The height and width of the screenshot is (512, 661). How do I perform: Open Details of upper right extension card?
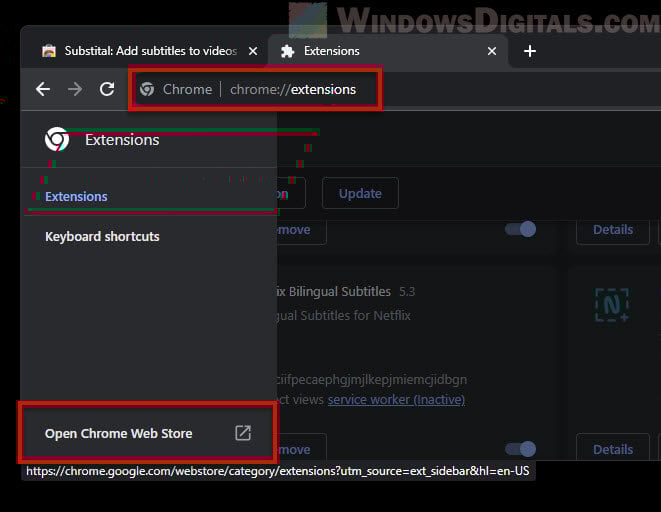point(613,230)
